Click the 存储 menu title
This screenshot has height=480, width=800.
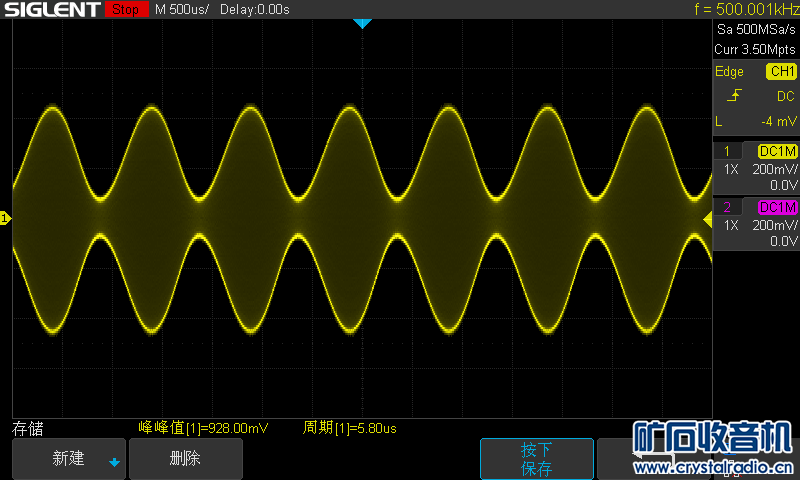(28, 428)
